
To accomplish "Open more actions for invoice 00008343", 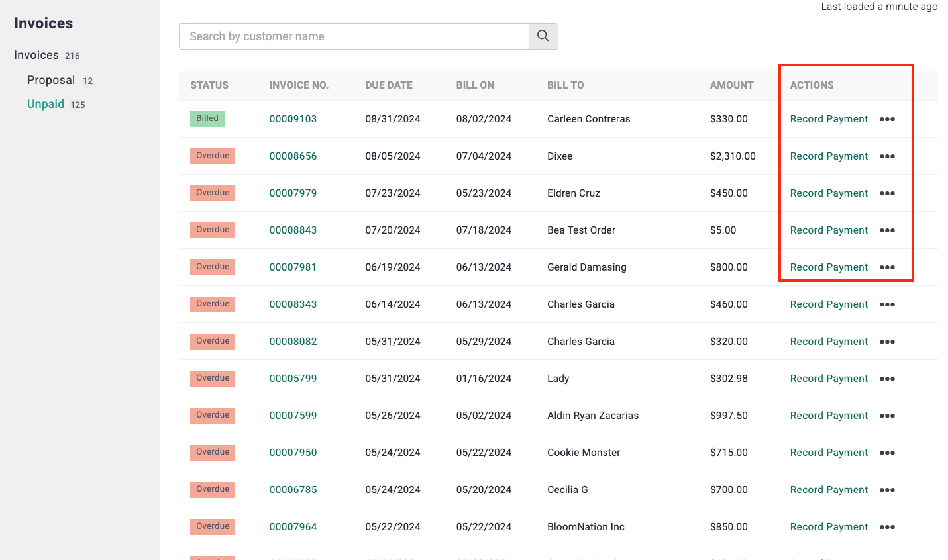I will pos(887,304).
